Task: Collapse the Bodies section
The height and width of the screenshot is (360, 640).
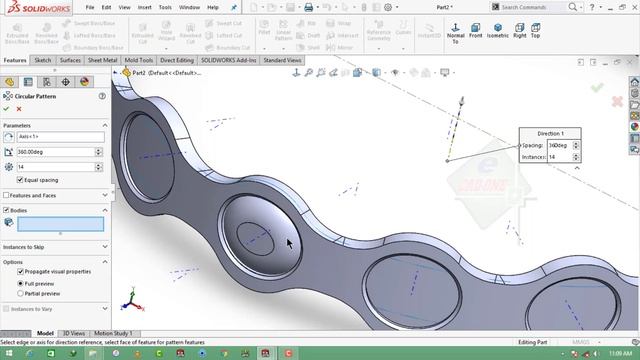Action: click(x=105, y=210)
